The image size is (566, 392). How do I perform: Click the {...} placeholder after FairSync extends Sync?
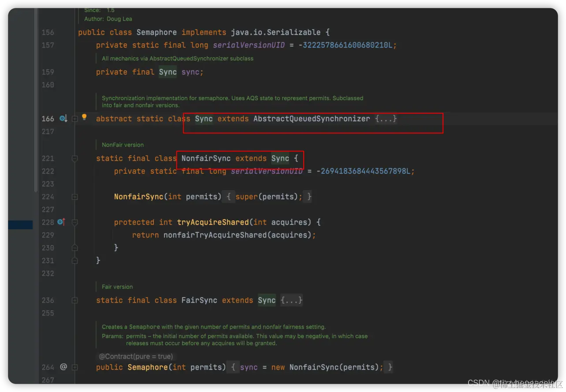[x=291, y=300]
